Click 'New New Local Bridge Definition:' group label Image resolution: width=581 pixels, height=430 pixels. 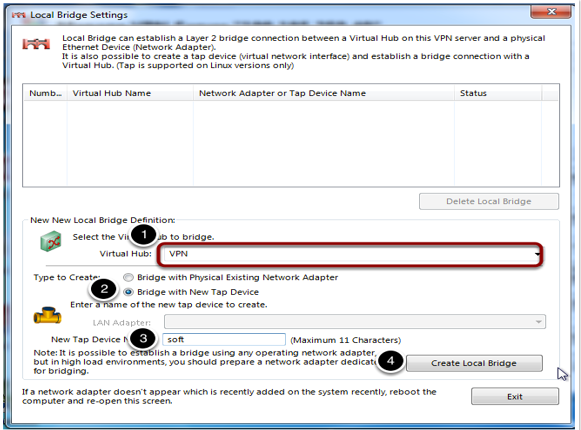coord(103,220)
